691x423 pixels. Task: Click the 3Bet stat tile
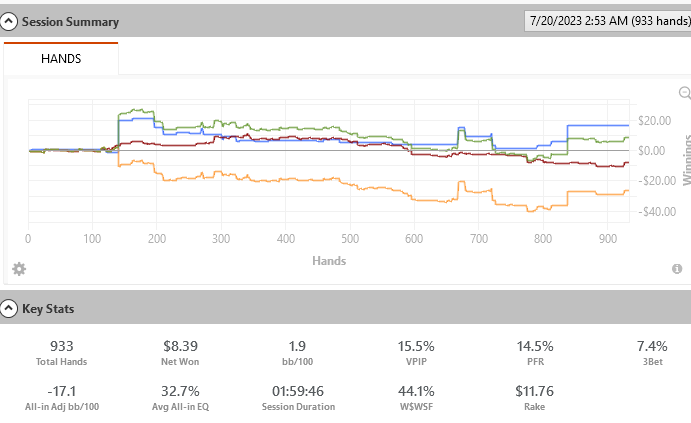[x=672, y=351]
